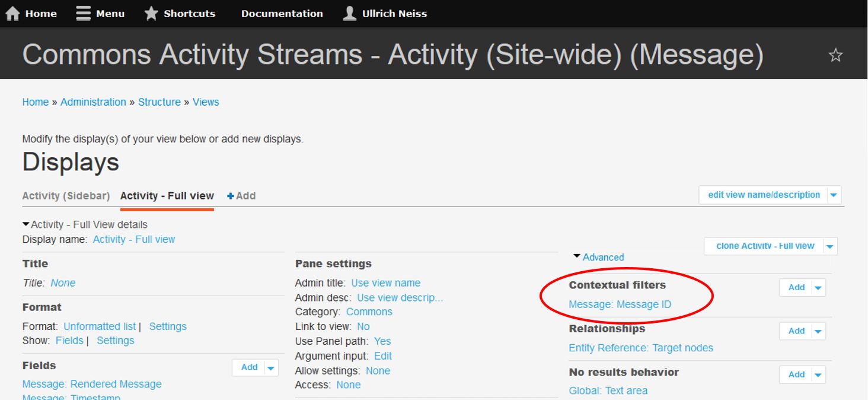Collapse the Activity - Full View details section
Image resolution: width=868 pixels, height=400 pixels.
[85, 224]
